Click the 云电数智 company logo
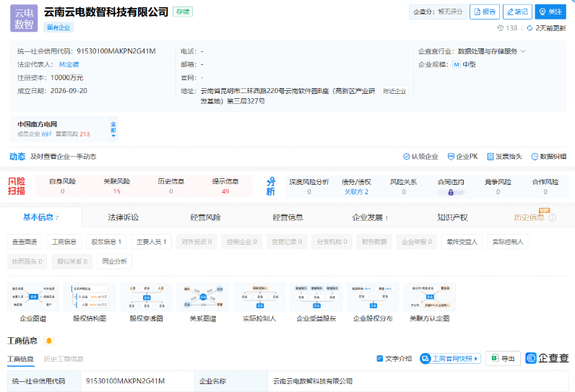Viewport: 575px width, 392px height. tap(24, 18)
